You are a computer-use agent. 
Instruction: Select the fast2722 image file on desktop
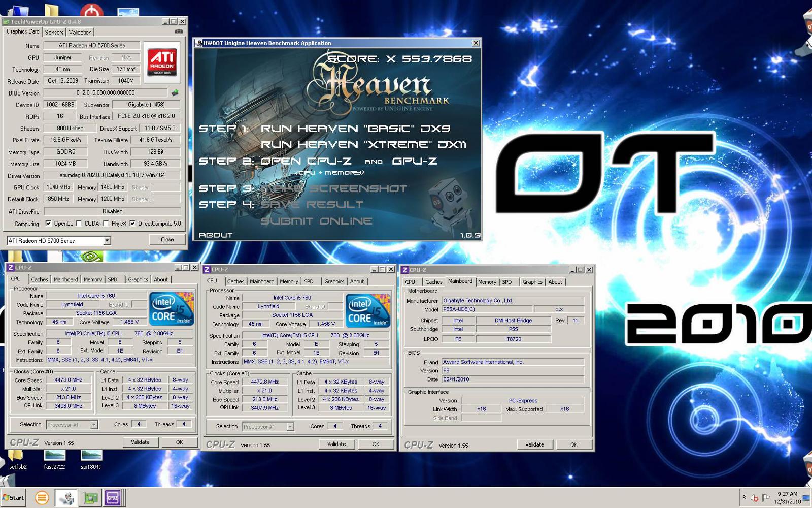(54, 459)
